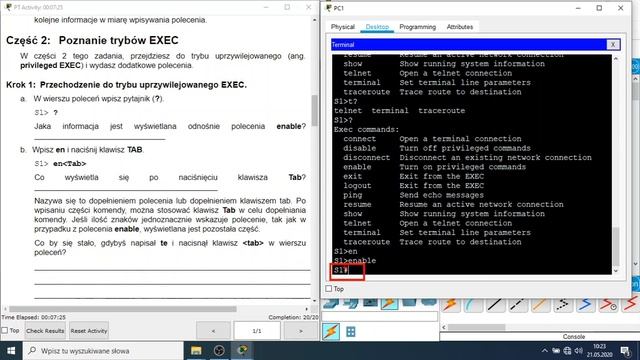Click the terminal scroll-up arrow

point(616,59)
